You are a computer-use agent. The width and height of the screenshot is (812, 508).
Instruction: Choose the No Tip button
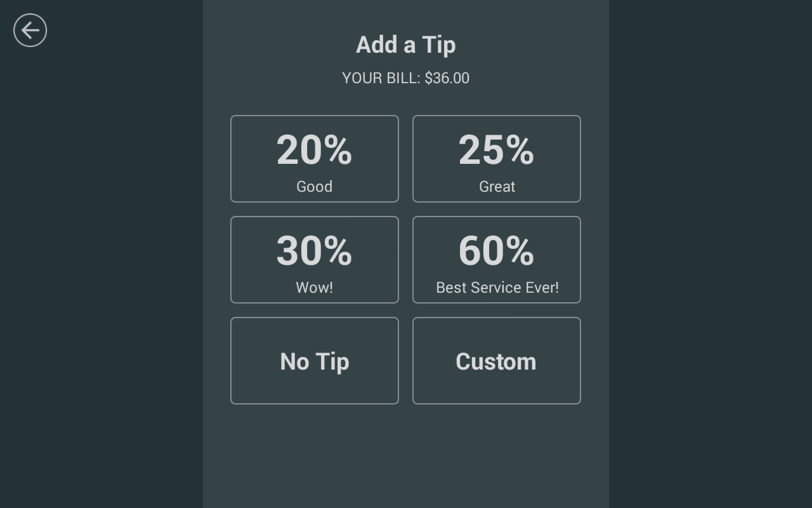pos(314,361)
